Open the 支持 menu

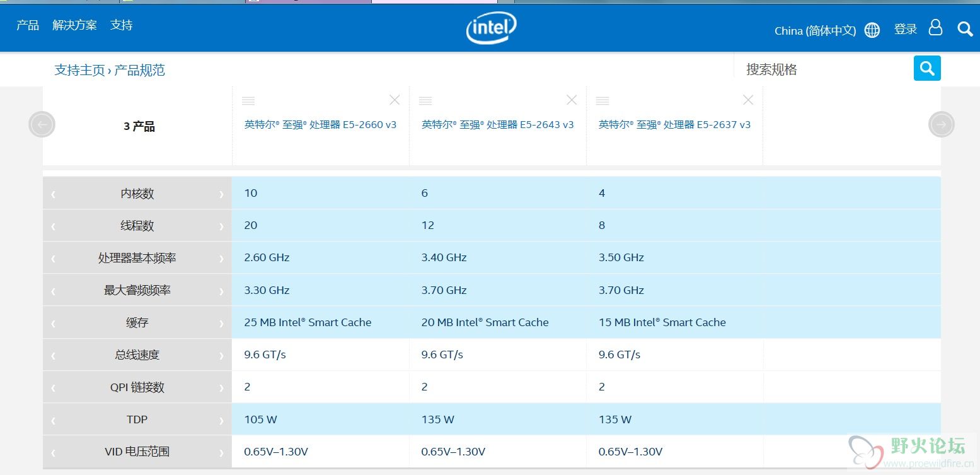122,25
